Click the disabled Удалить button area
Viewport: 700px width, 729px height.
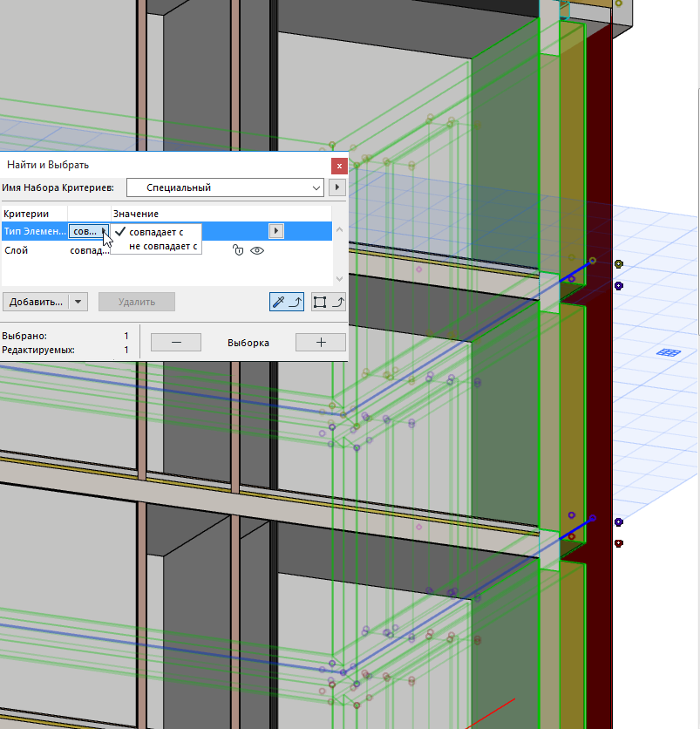tap(136, 301)
